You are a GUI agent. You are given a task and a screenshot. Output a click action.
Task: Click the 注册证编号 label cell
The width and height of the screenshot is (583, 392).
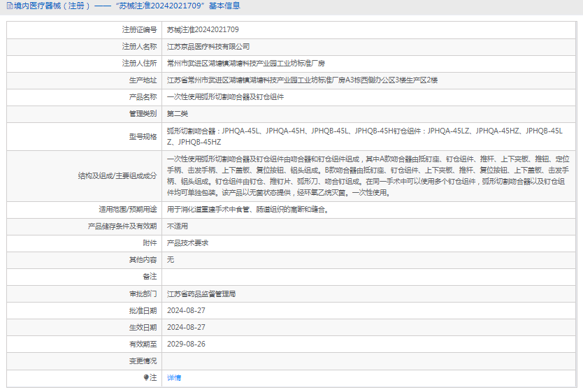click(139, 30)
